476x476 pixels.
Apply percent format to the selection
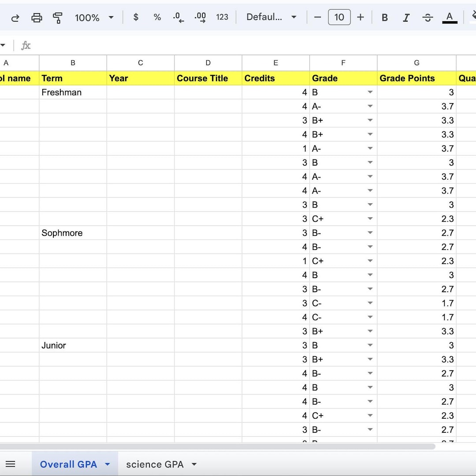(x=157, y=18)
